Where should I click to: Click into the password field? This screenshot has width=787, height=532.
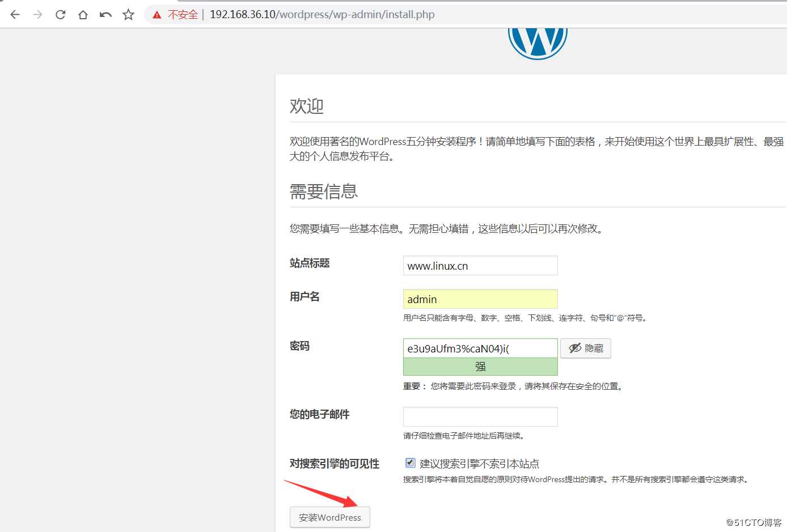[x=480, y=348]
